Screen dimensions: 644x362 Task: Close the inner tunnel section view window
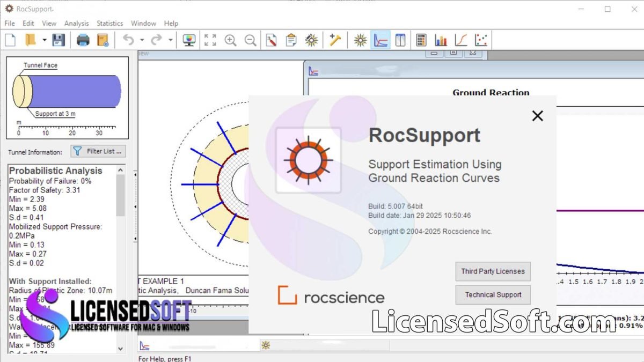(x=473, y=53)
